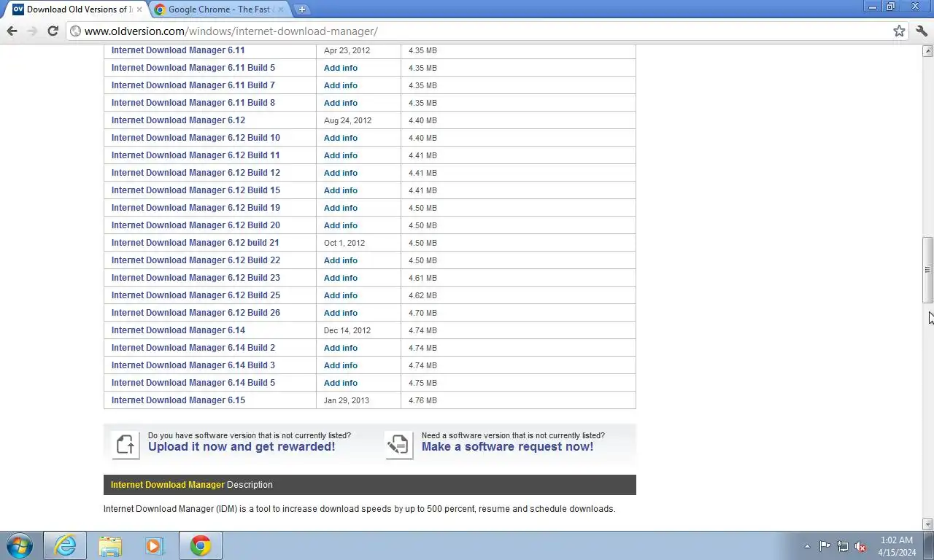
Task: Click Add info for 6.12 Build 15
Action: 341,190
